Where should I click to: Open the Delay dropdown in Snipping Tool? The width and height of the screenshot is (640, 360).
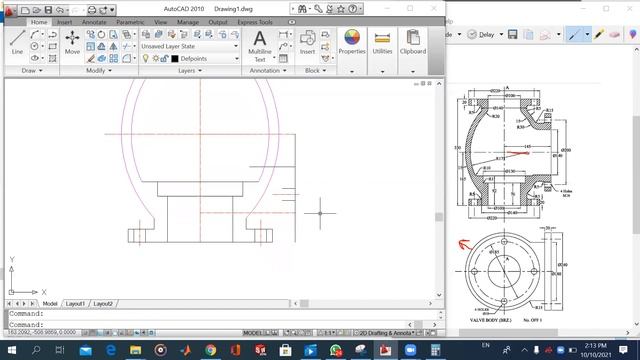pyautogui.click(x=501, y=35)
